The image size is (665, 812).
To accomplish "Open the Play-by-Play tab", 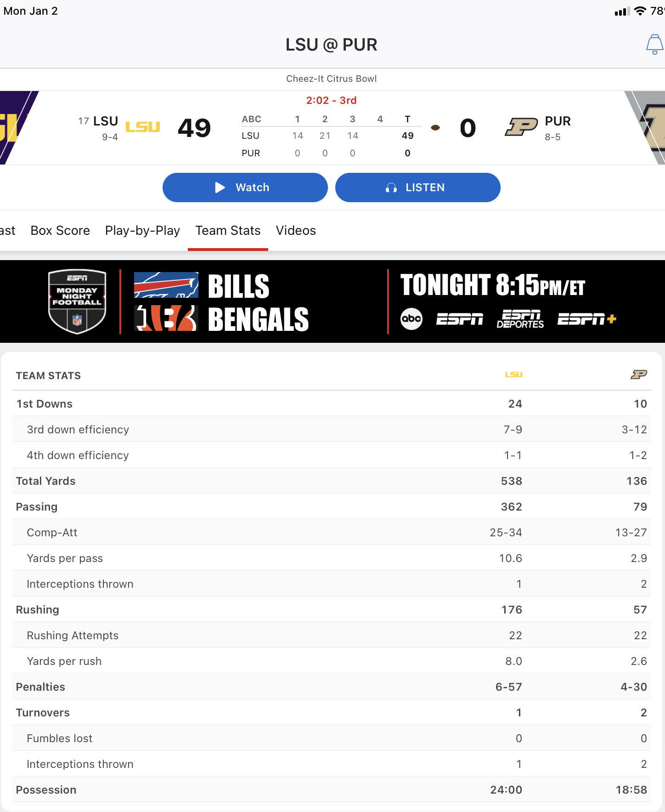I will click(x=142, y=231).
